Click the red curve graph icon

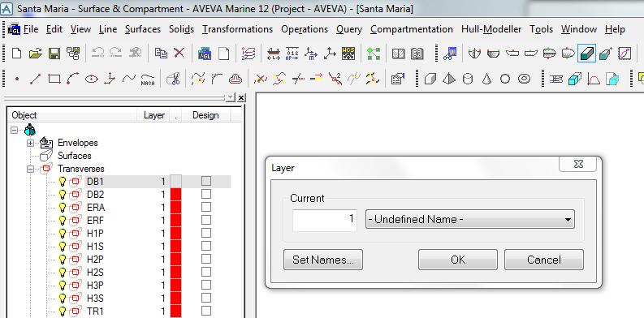click(x=594, y=79)
